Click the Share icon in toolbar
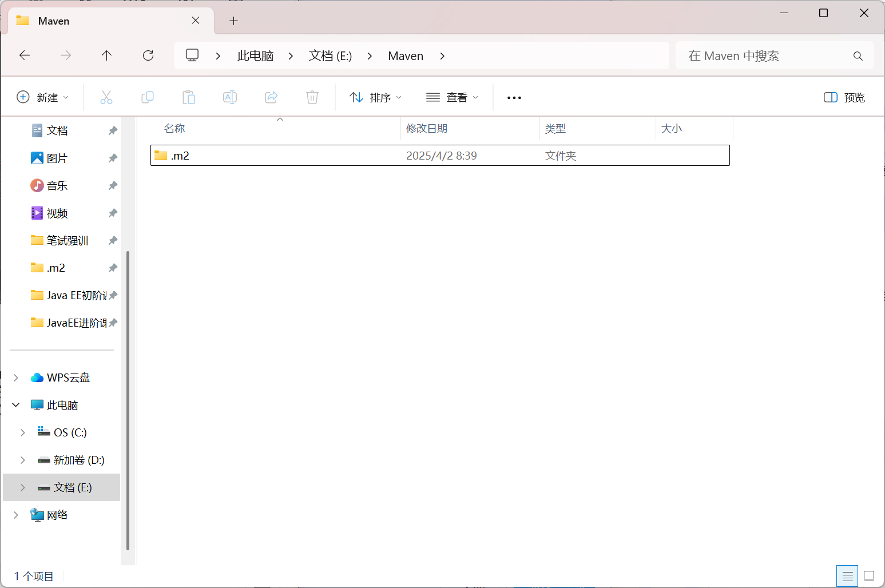 click(x=271, y=97)
